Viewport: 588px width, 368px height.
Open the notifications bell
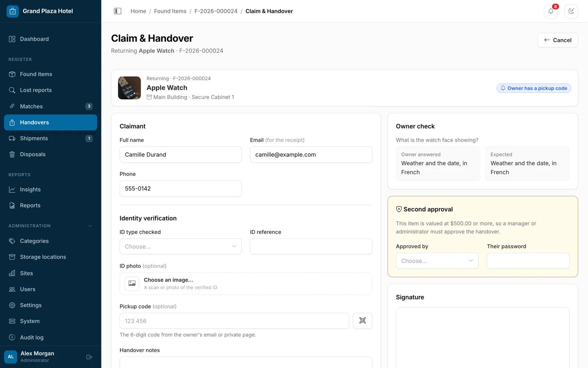[x=551, y=11]
